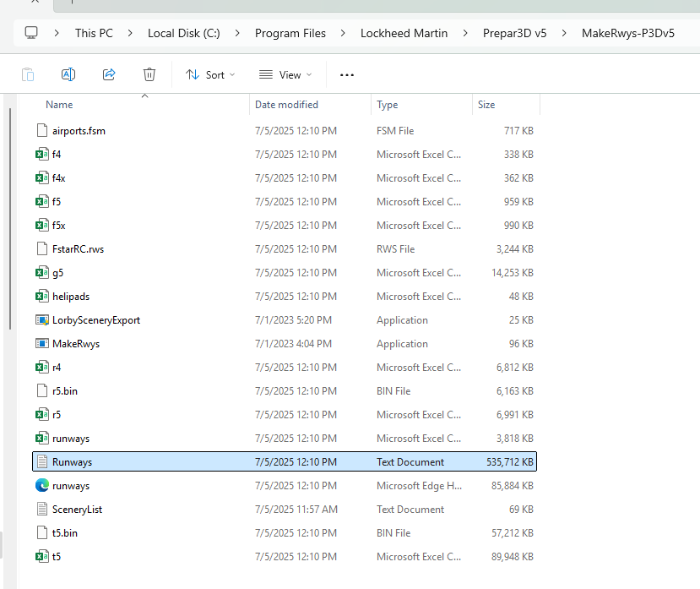The width and height of the screenshot is (700, 589).
Task: Select the r5 Excel file icon
Action: pyautogui.click(x=42, y=415)
